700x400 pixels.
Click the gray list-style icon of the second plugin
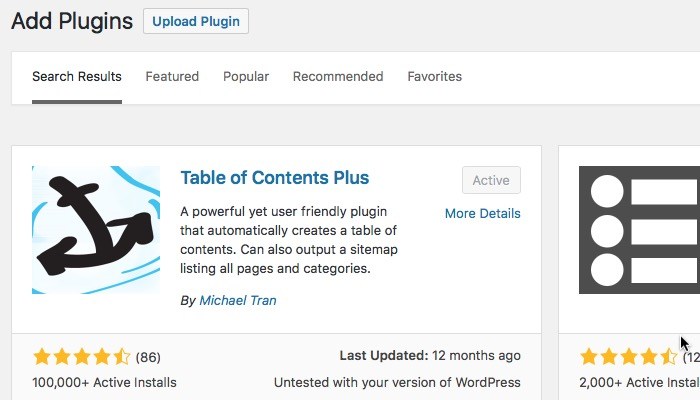[640, 230]
